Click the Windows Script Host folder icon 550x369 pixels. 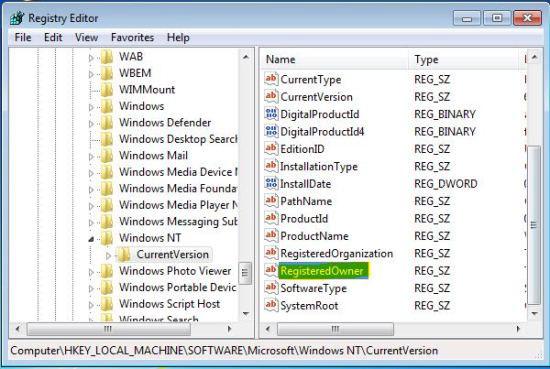pos(107,303)
